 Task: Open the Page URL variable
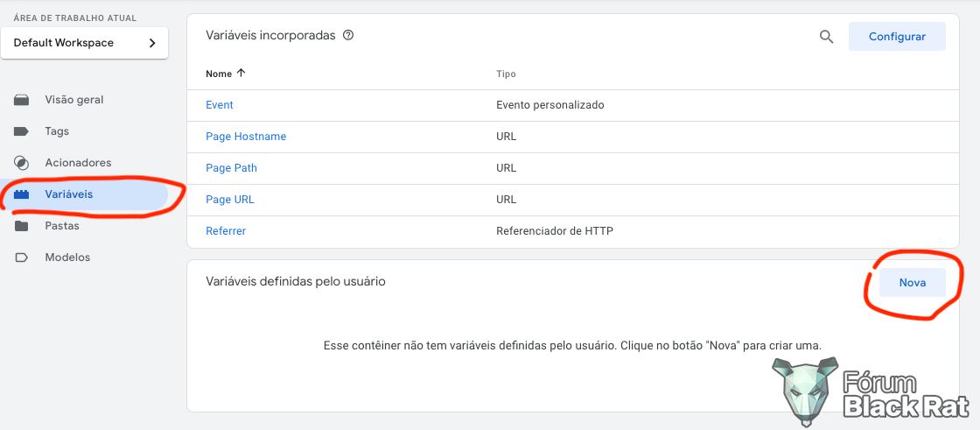(x=230, y=200)
